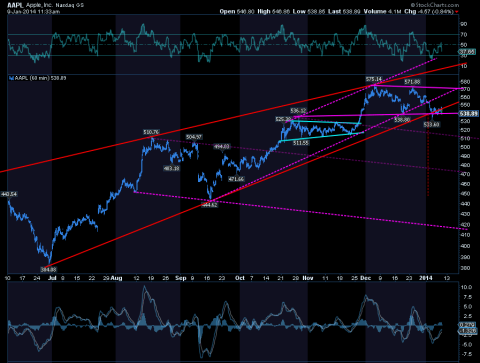Click the 440.54 price label at left edge
This screenshot has width=480, height=363.
(x=9, y=194)
